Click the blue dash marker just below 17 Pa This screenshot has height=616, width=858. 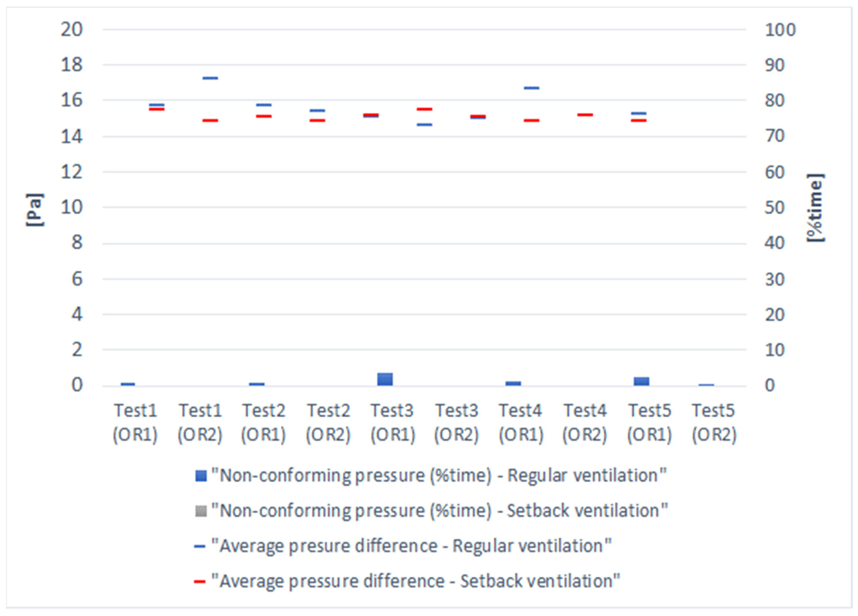tap(531, 88)
